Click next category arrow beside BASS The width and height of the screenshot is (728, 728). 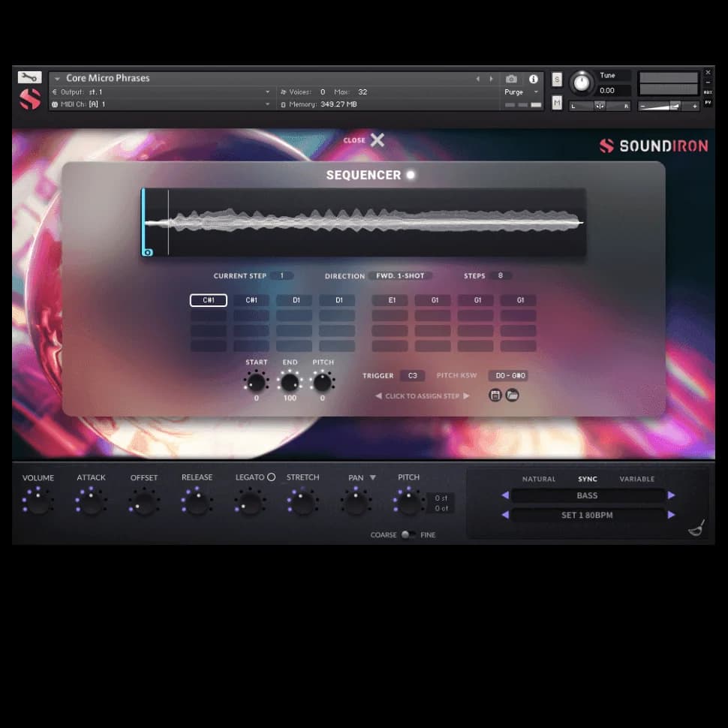click(671, 495)
